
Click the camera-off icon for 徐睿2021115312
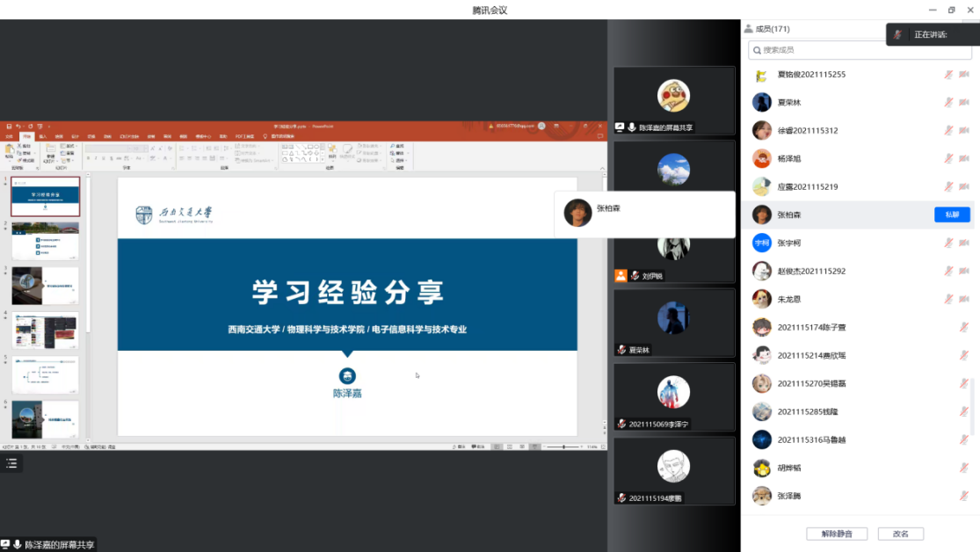pyautogui.click(x=964, y=131)
